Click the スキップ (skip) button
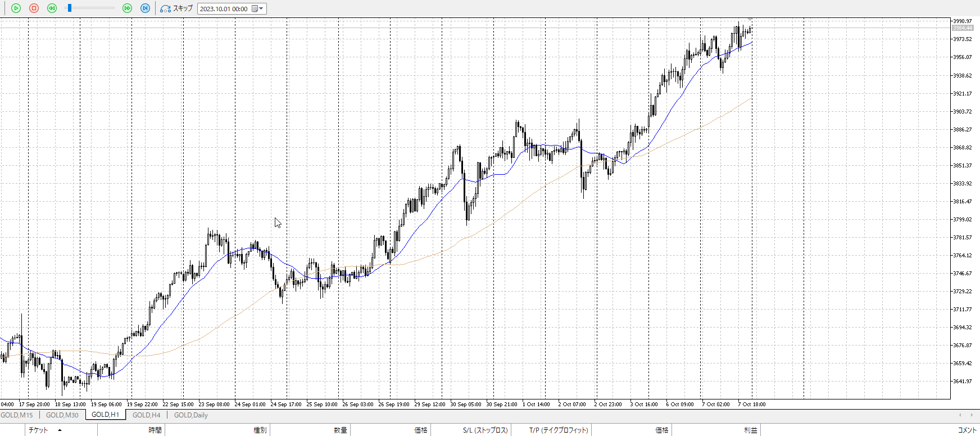This screenshot has width=980, height=436. click(x=176, y=8)
